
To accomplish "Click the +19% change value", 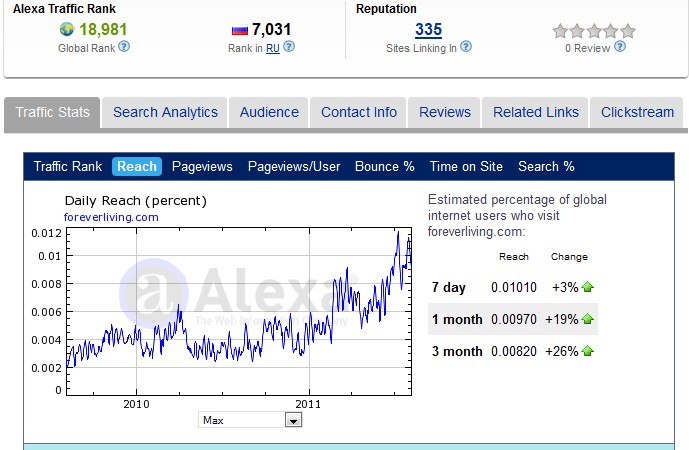I will [562, 319].
